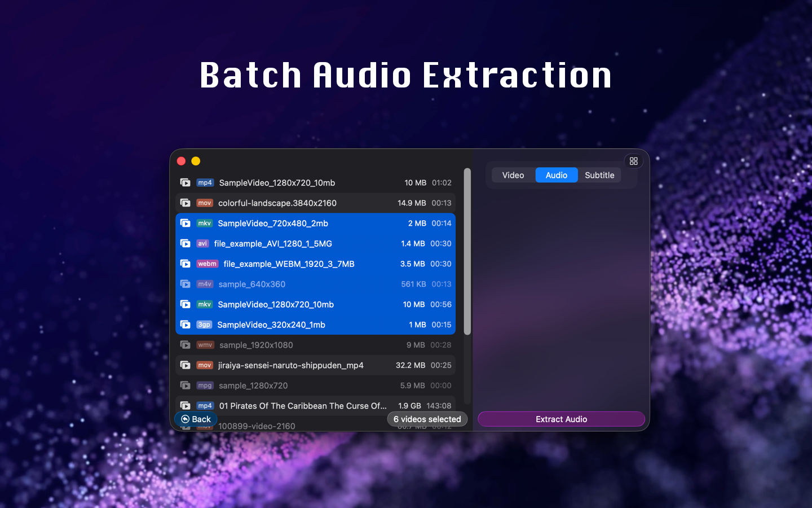
Task: Select the file name sample_1920x1080
Action: click(x=256, y=345)
